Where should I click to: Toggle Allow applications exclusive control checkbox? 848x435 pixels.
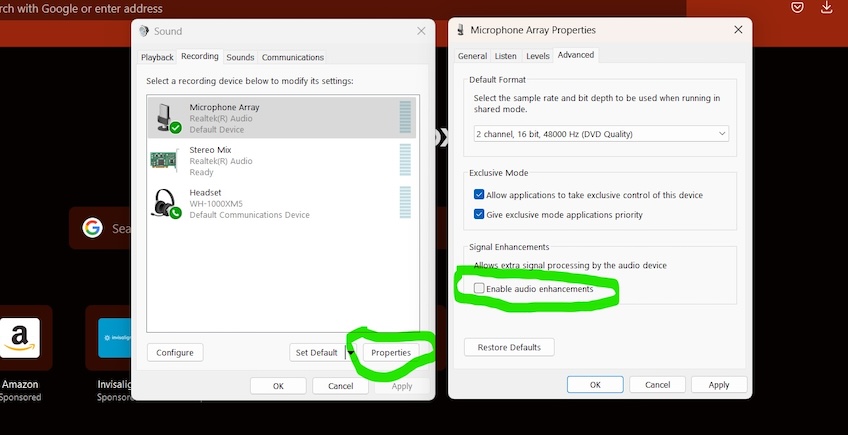click(x=479, y=195)
